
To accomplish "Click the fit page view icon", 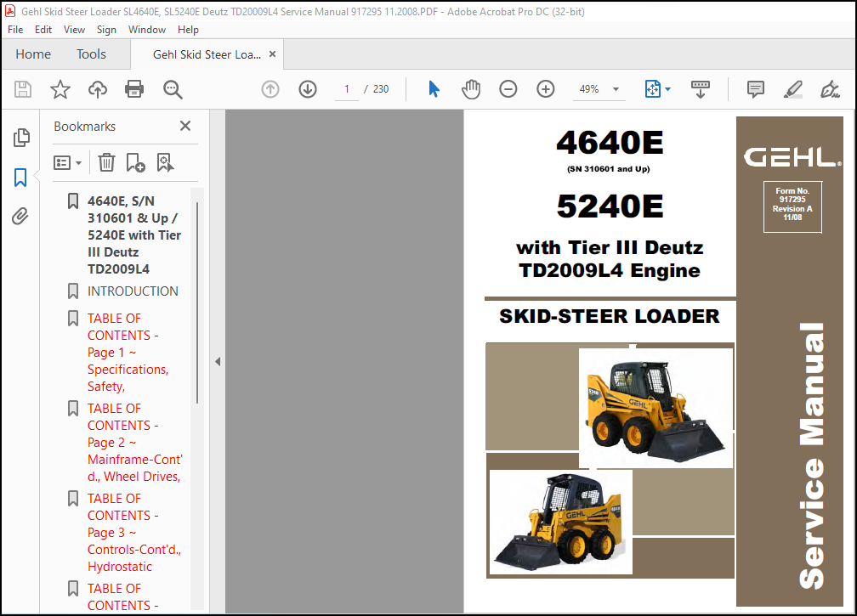I will tap(653, 89).
